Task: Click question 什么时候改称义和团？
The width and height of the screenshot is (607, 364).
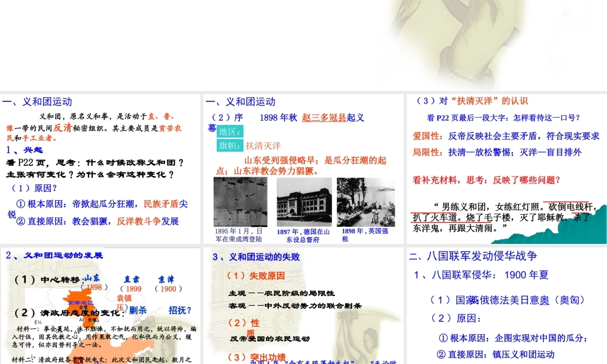Action: click(x=135, y=163)
